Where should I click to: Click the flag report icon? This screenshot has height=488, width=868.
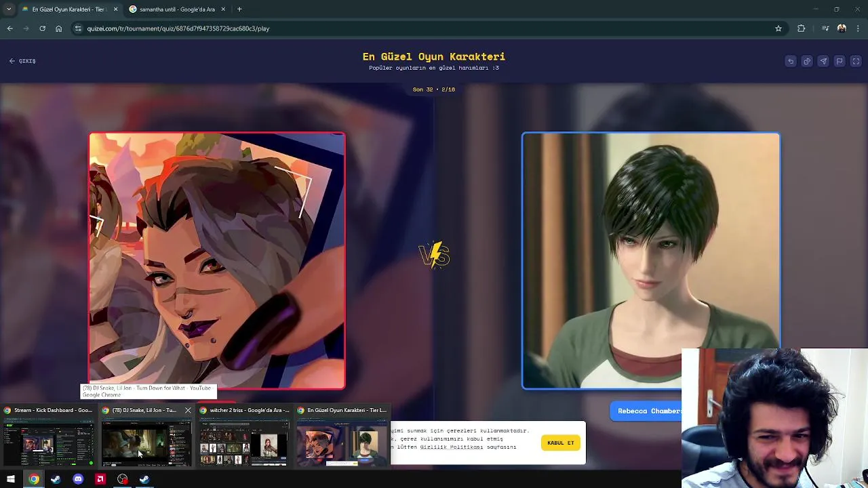840,61
